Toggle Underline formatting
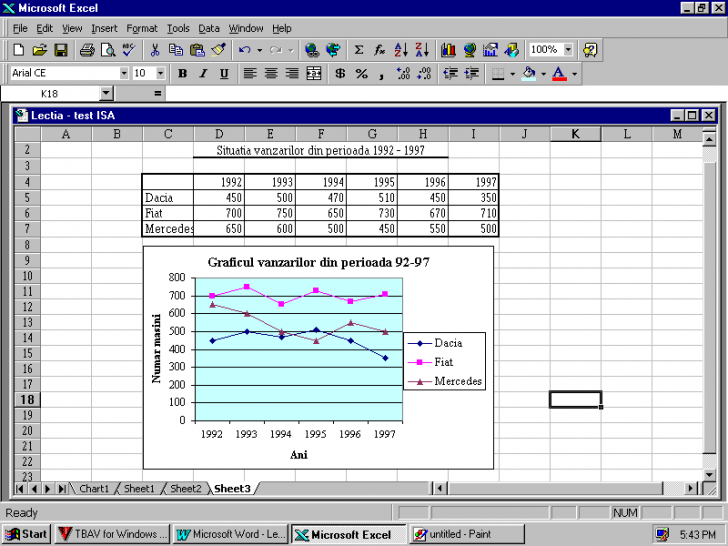 point(224,73)
